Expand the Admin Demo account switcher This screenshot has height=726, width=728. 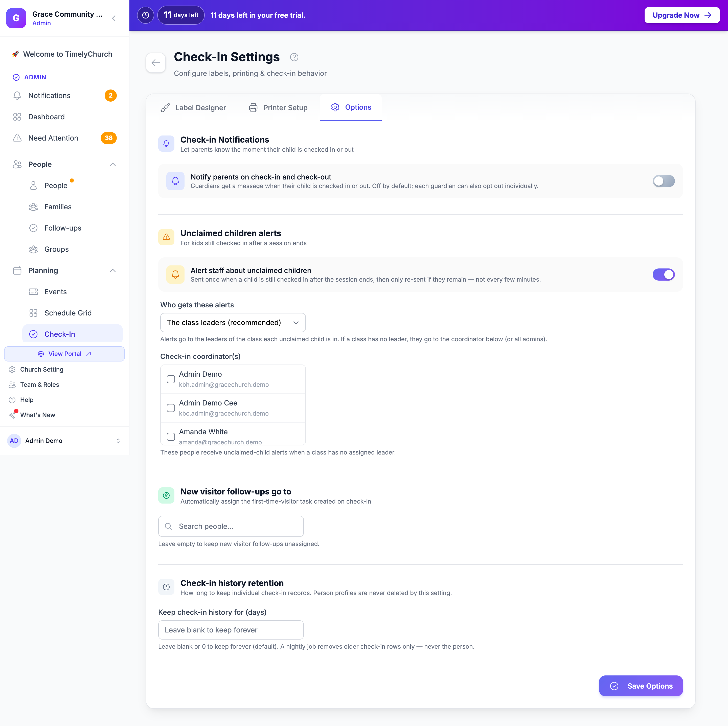point(118,441)
